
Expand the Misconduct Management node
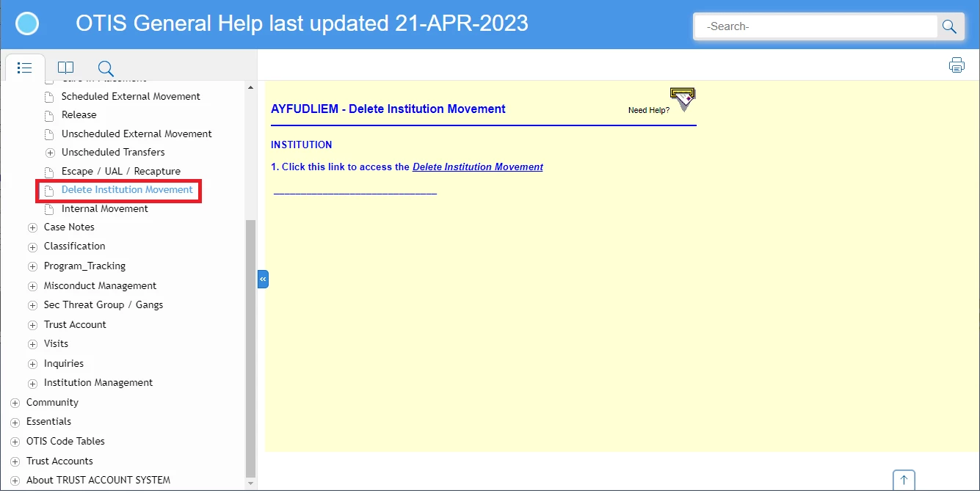(32, 286)
